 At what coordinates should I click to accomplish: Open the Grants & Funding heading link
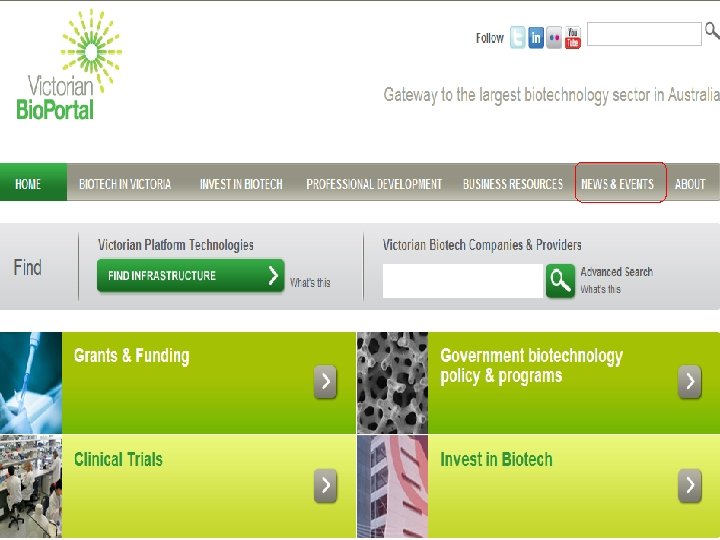pos(132,356)
